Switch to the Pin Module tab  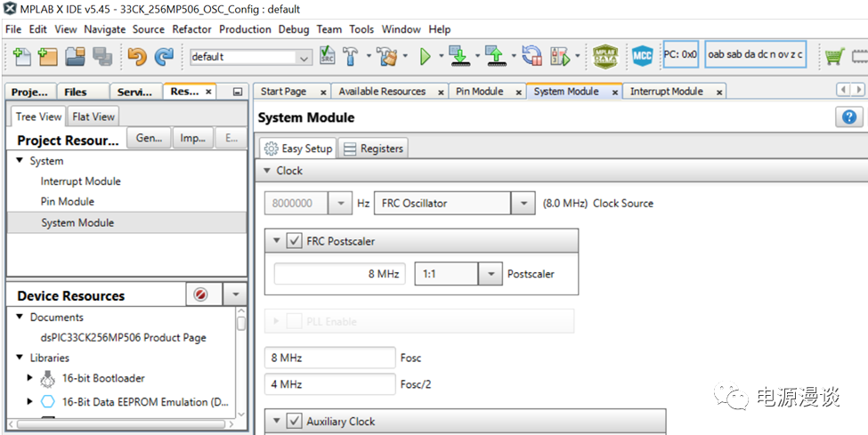coord(479,92)
